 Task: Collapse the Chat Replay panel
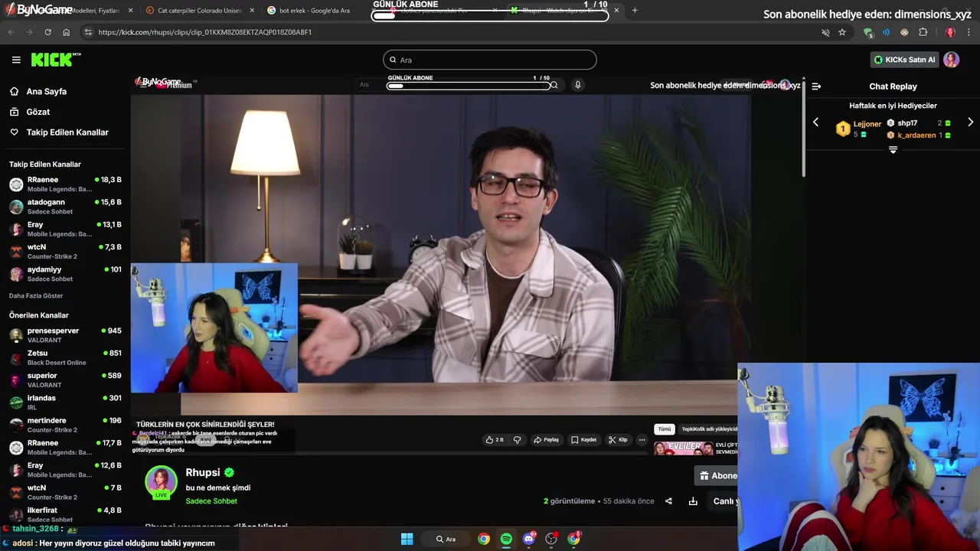click(816, 86)
